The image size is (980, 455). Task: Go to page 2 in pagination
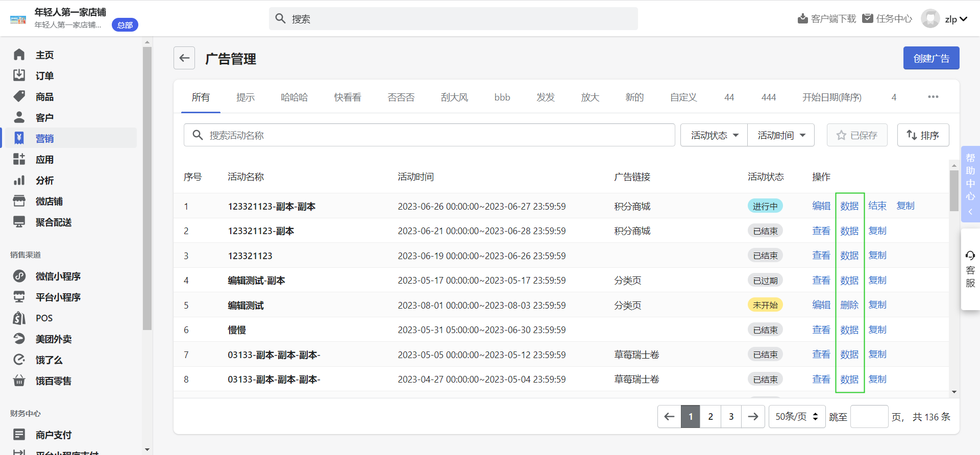(x=710, y=417)
